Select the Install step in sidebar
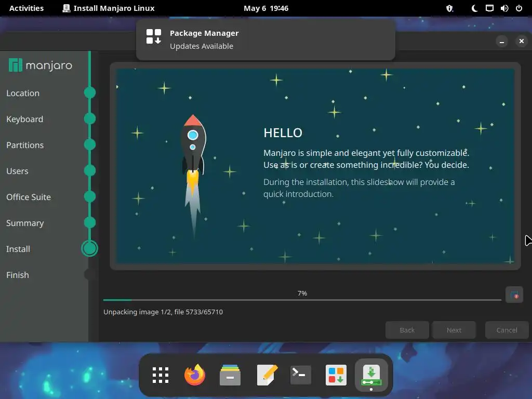 (x=18, y=249)
